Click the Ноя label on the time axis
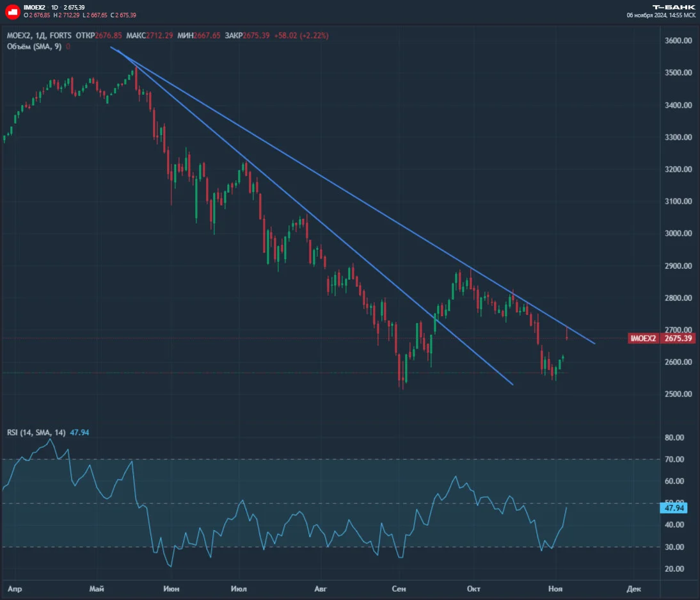 [x=555, y=589]
